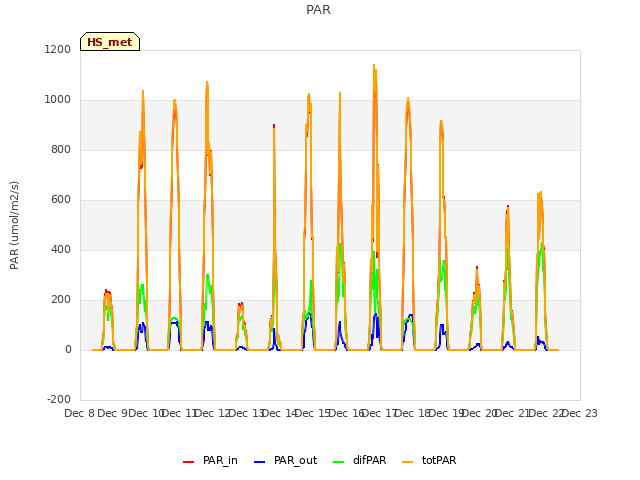
Task: Toggle PAR_out series in legend
Action: click(285, 460)
